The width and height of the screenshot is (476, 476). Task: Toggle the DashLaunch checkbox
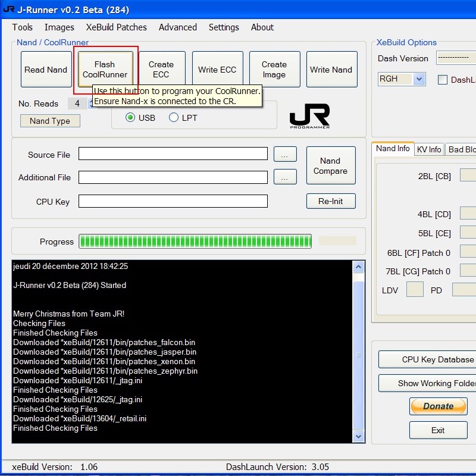click(442, 80)
